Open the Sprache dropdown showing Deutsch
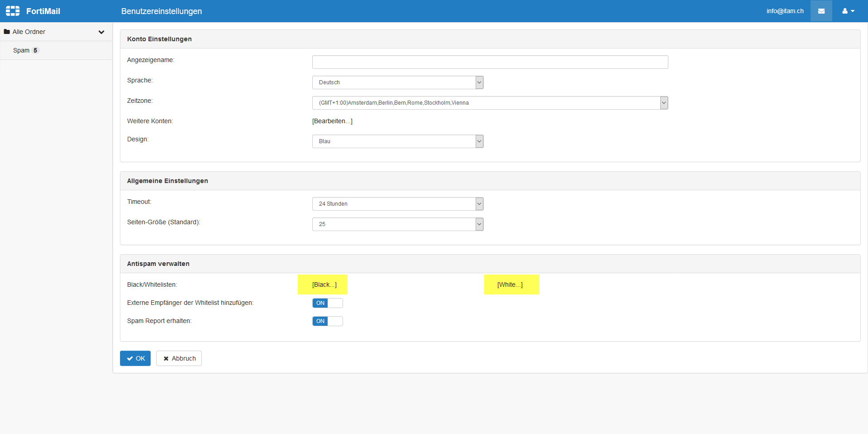This screenshot has height=434, width=868. 397,82
